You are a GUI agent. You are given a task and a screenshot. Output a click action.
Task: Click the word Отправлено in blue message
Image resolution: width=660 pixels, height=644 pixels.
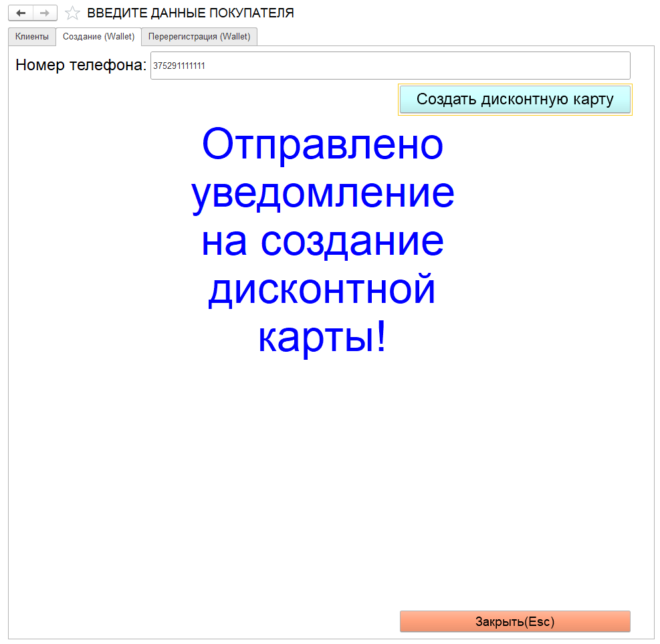tap(322, 144)
